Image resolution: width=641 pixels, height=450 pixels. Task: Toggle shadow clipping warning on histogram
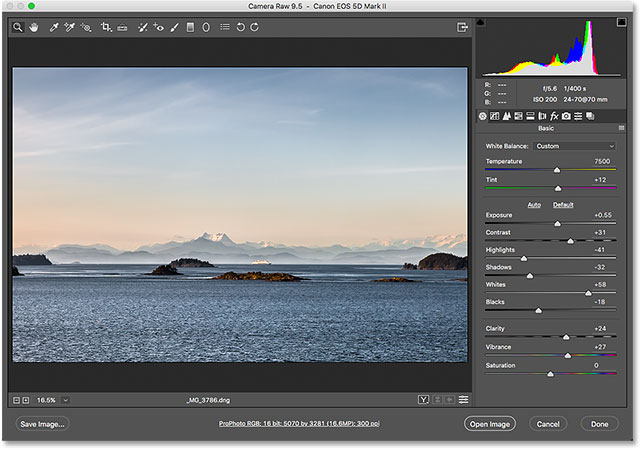coord(481,22)
